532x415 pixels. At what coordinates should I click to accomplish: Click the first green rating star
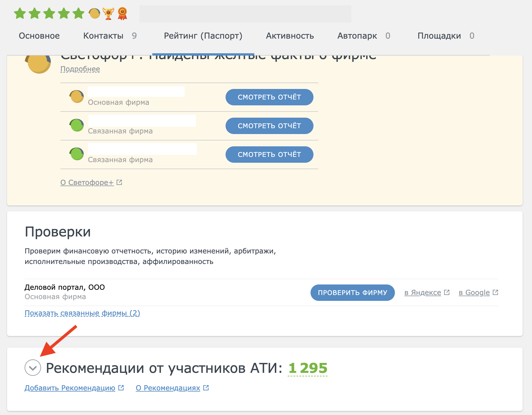(20, 13)
